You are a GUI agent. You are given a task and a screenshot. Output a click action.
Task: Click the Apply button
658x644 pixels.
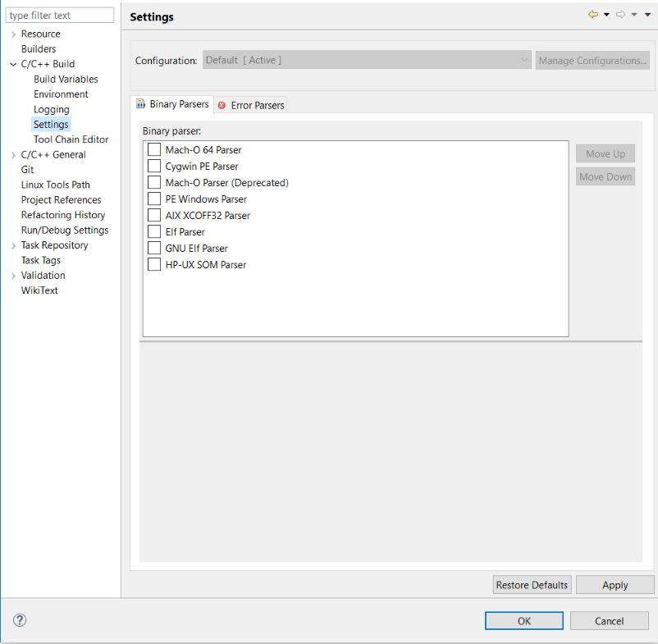615,585
